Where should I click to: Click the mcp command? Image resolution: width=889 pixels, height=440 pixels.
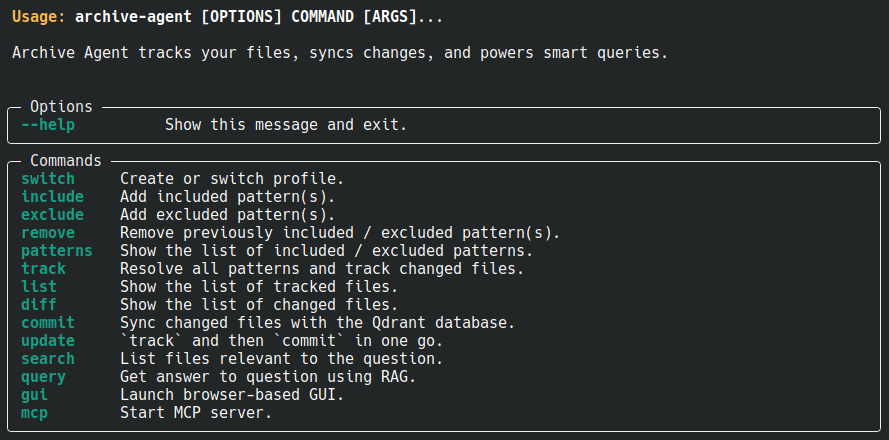pos(34,413)
